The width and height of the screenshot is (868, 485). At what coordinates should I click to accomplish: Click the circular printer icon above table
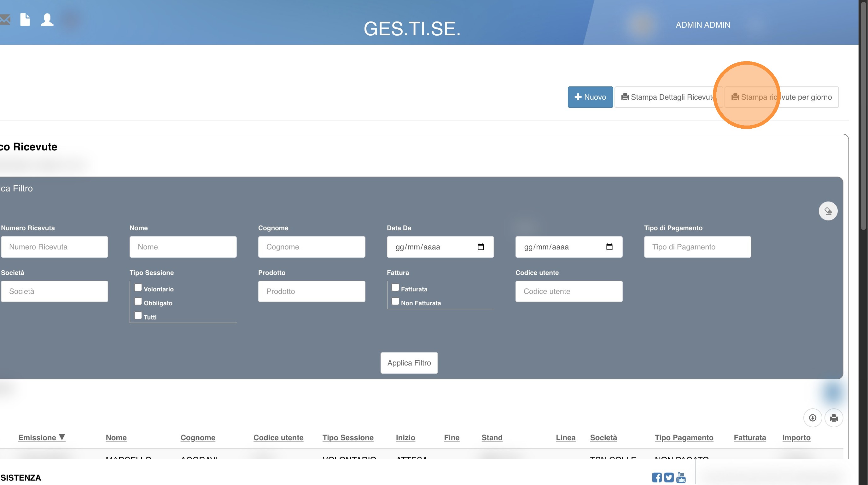coord(834,418)
